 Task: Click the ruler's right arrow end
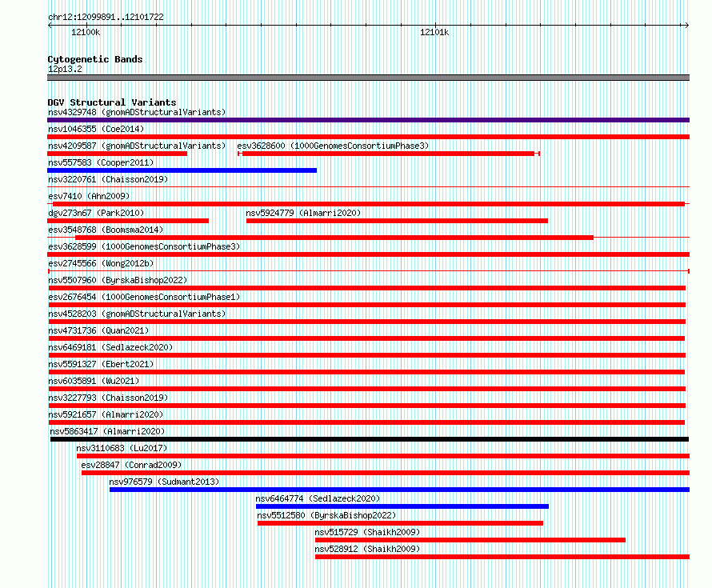click(x=687, y=25)
